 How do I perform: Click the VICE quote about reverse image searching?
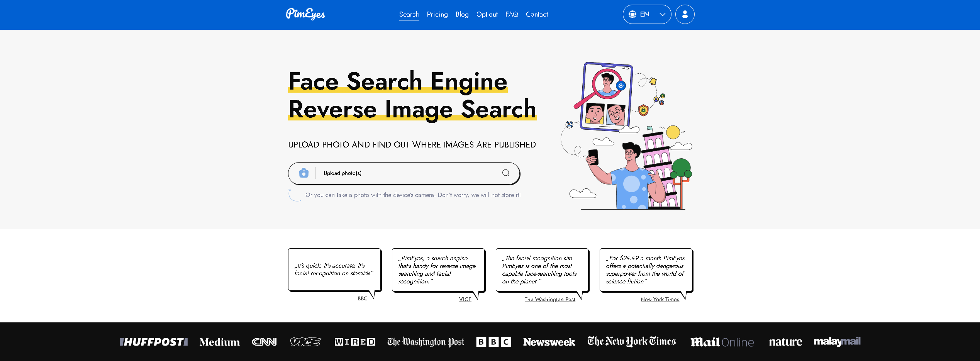coord(438,270)
